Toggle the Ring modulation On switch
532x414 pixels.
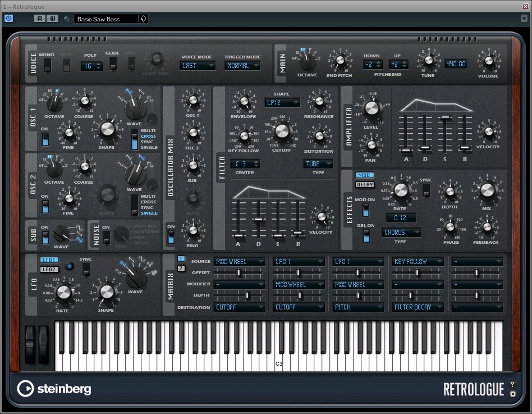pos(171,237)
